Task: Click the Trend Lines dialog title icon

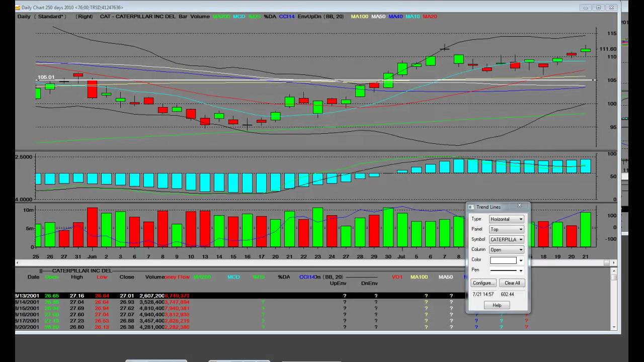Action: pos(471,207)
